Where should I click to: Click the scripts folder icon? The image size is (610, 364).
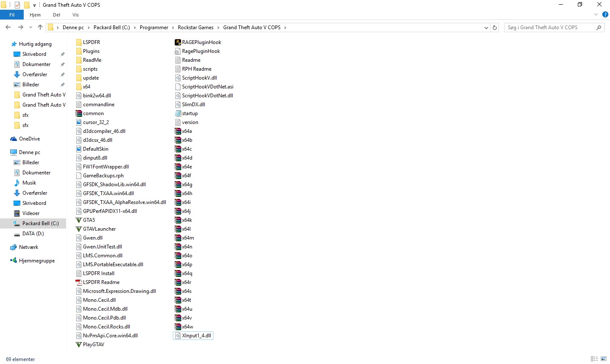pyautogui.click(x=79, y=69)
